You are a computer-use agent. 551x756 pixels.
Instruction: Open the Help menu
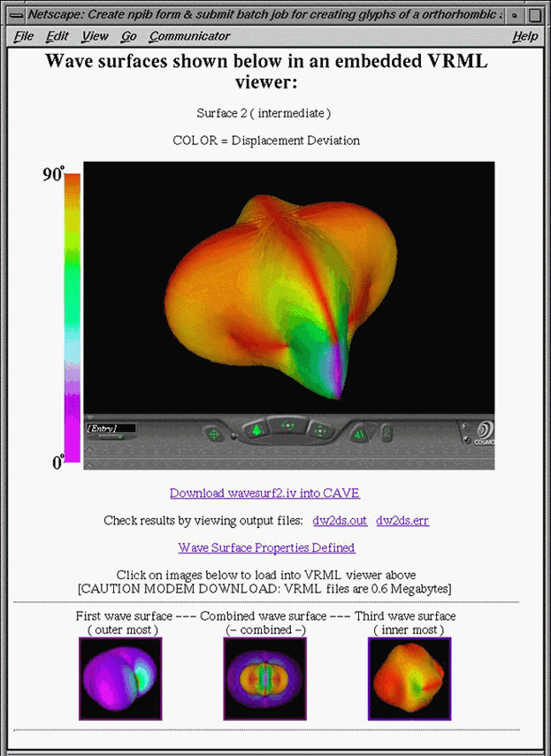pos(525,36)
